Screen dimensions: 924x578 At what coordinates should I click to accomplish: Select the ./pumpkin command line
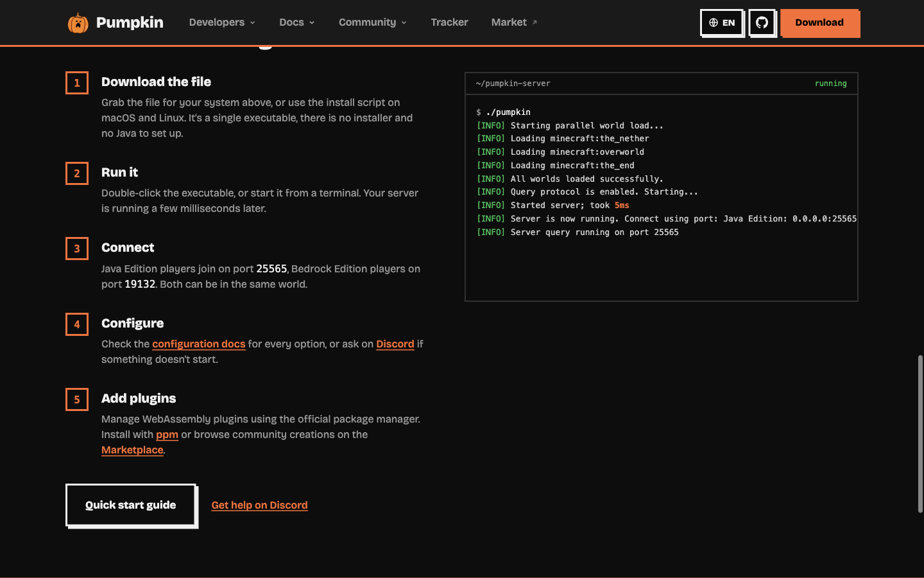tap(504, 112)
